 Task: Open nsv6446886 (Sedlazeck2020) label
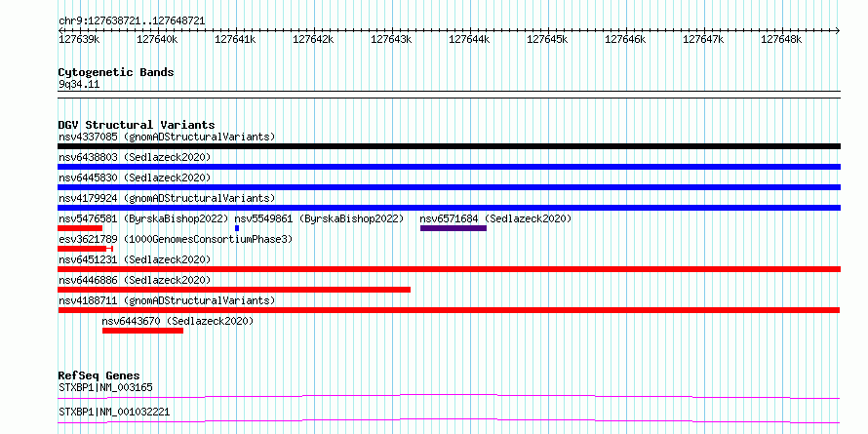[135, 280]
